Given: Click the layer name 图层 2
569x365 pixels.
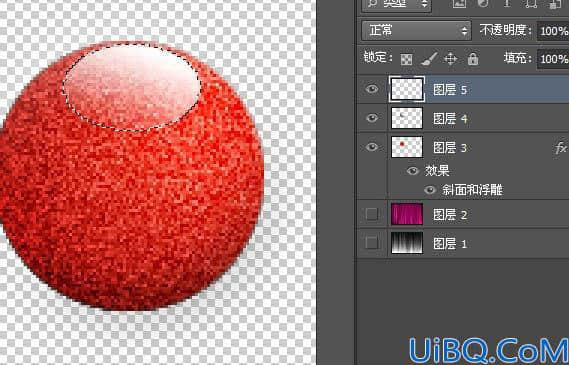Looking at the screenshot, I should (450, 215).
